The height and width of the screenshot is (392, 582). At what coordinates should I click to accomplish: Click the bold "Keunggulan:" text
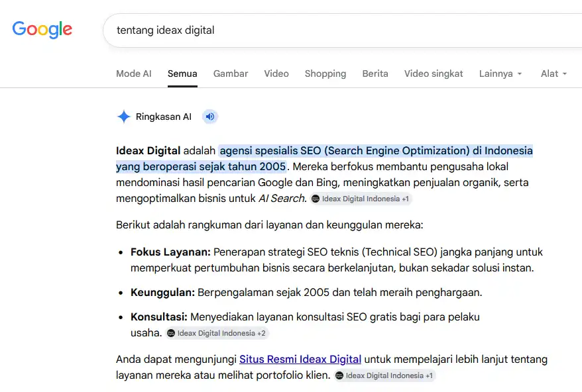[x=162, y=293]
